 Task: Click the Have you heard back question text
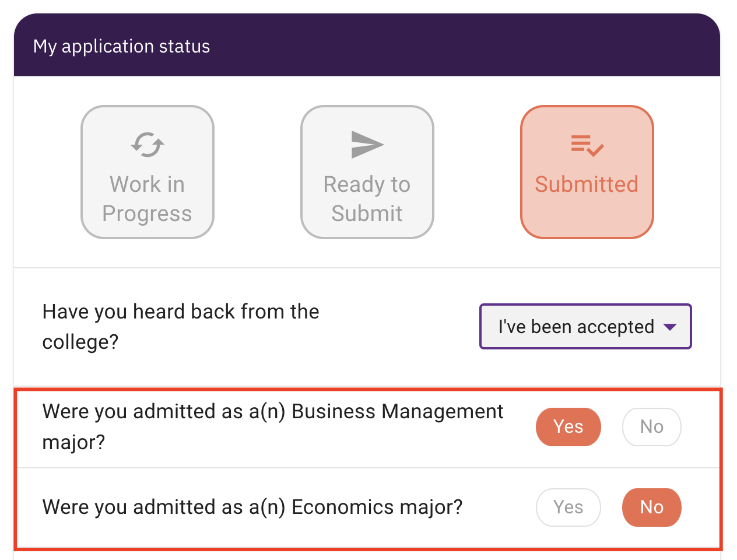(x=181, y=327)
